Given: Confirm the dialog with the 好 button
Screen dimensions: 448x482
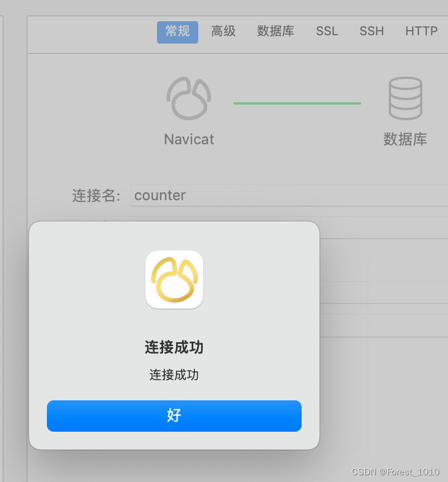Looking at the screenshot, I should 174,415.
